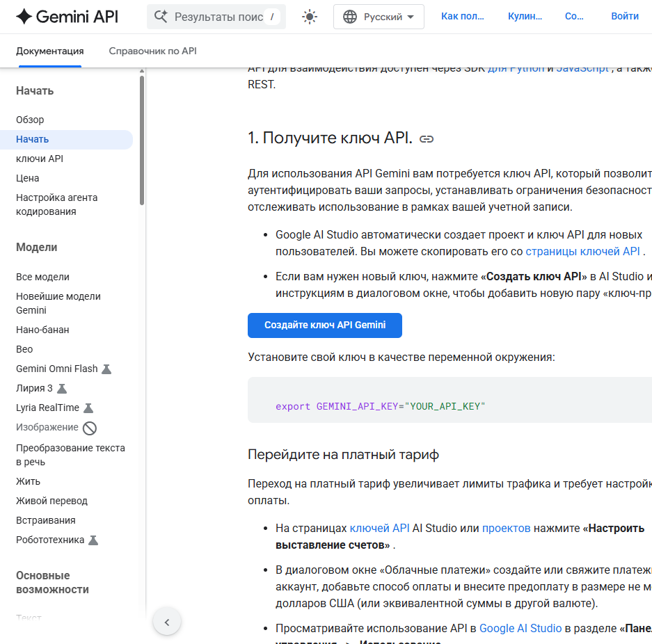Open the 'Со...' header link
The height and width of the screenshot is (644, 652).
point(574,16)
